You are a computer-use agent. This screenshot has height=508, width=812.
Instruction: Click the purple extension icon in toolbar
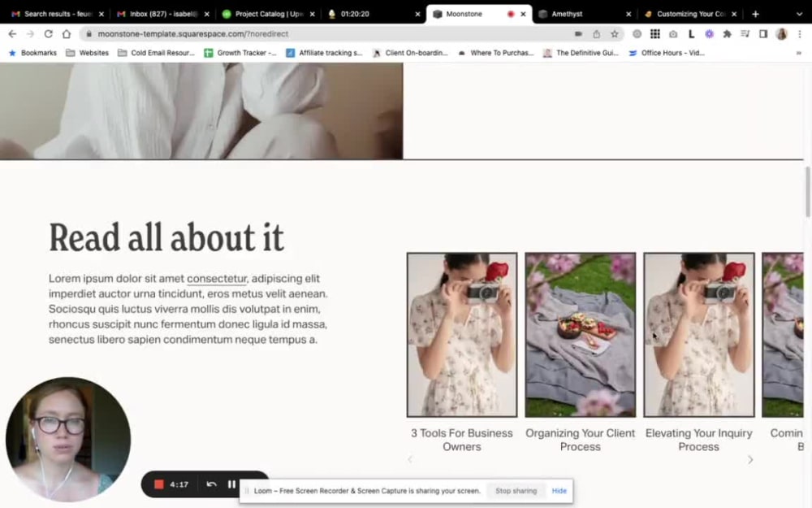[708, 35]
